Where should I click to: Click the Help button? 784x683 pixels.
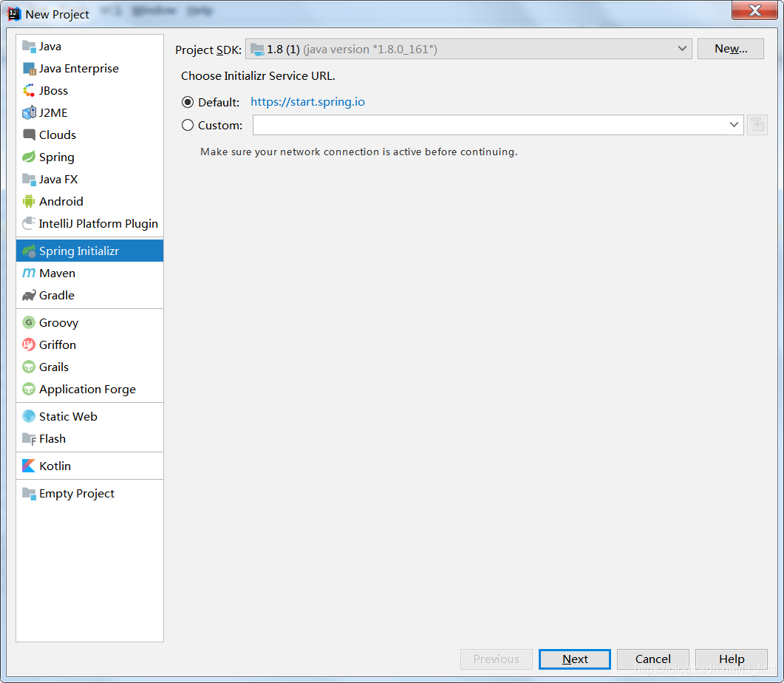(x=732, y=659)
